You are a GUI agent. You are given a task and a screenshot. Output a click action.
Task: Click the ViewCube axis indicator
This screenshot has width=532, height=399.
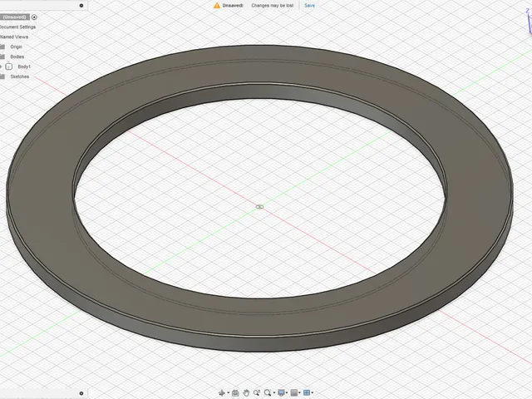pyautogui.click(x=529, y=21)
